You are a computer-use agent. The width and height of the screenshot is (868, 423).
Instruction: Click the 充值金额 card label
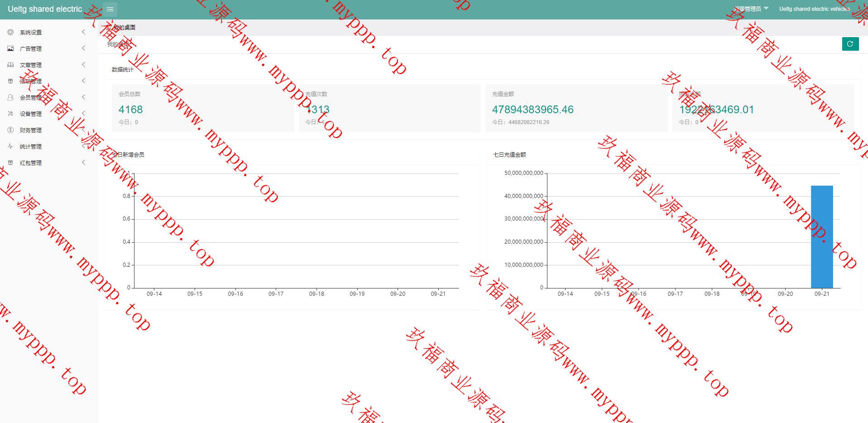503,94
